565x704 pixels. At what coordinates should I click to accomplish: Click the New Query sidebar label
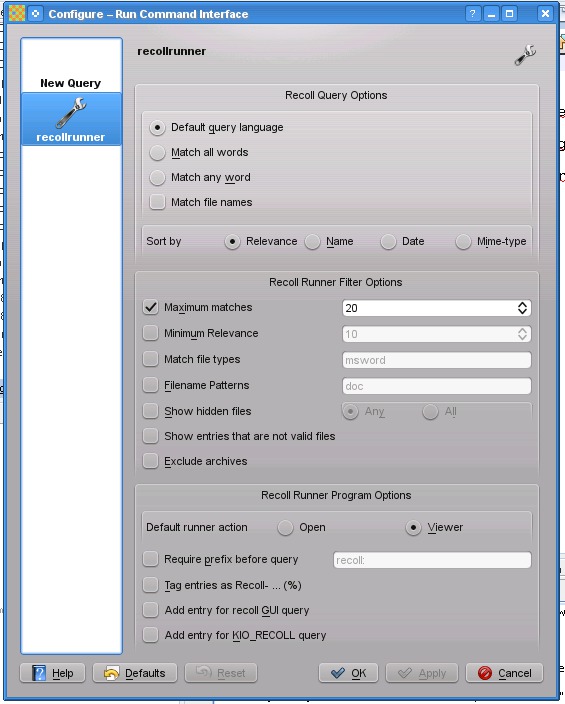(x=71, y=83)
